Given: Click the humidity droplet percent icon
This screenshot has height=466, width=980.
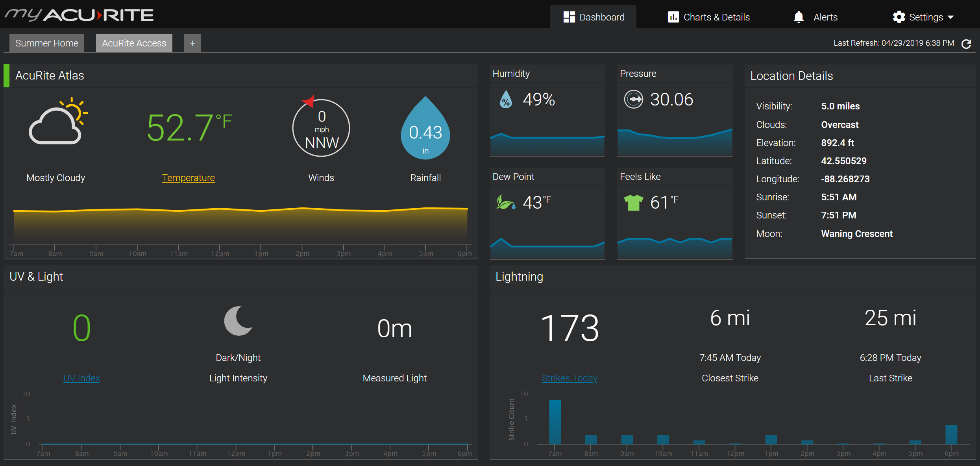Looking at the screenshot, I should point(506,100).
